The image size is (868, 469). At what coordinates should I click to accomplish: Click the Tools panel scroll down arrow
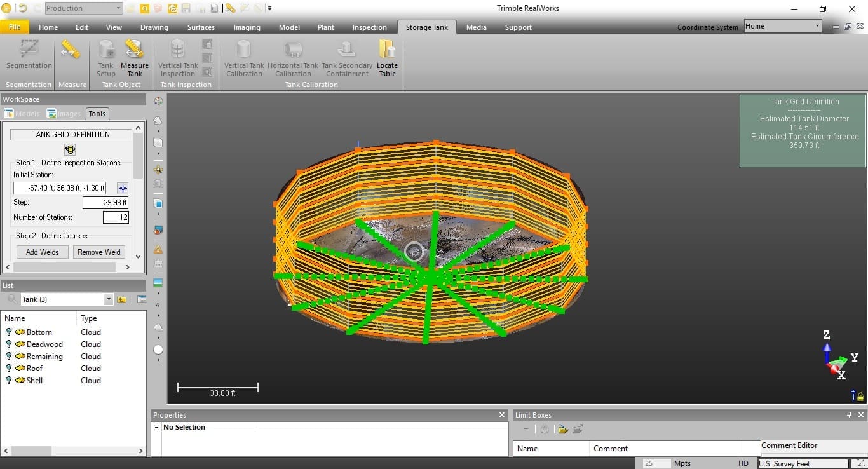(139, 257)
